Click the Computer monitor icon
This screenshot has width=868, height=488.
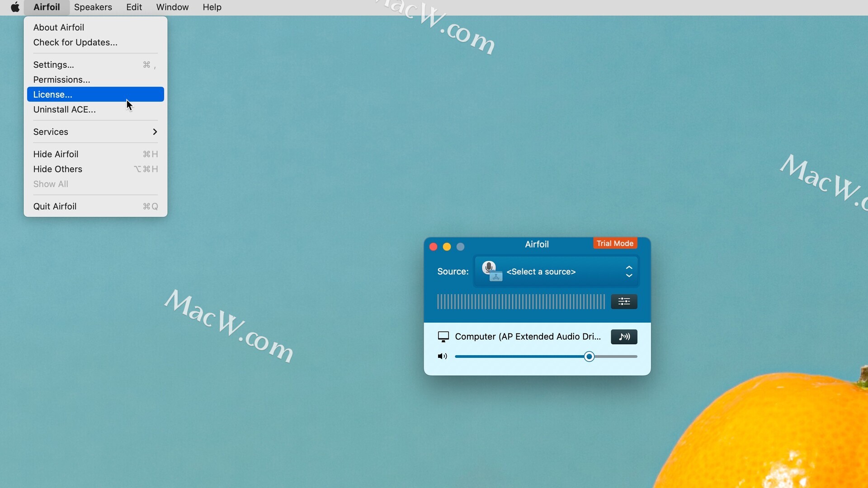tap(443, 337)
